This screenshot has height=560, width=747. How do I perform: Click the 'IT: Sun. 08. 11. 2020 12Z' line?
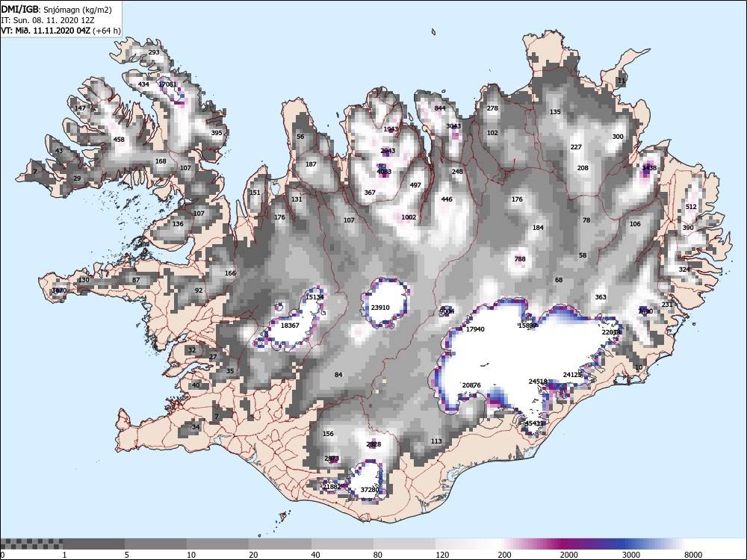(x=48, y=20)
